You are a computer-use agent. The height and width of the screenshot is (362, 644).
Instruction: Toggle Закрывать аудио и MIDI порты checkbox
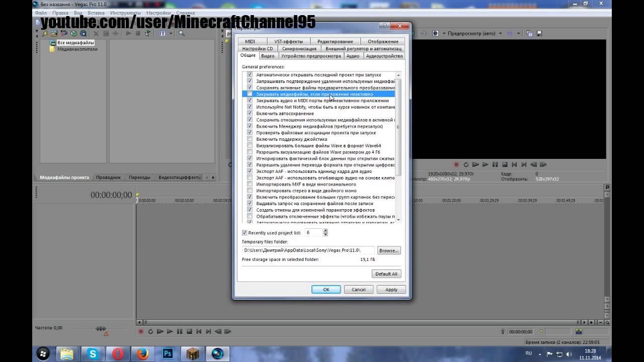point(250,101)
